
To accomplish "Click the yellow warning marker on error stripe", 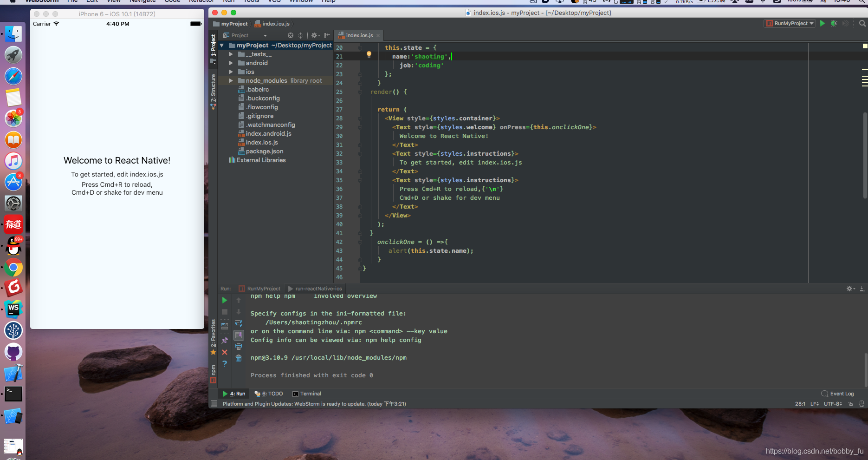I will coord(865,46).
